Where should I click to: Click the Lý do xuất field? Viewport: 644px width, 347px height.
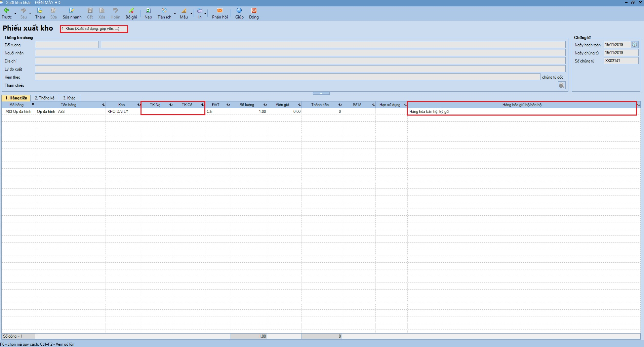(300, 69)
